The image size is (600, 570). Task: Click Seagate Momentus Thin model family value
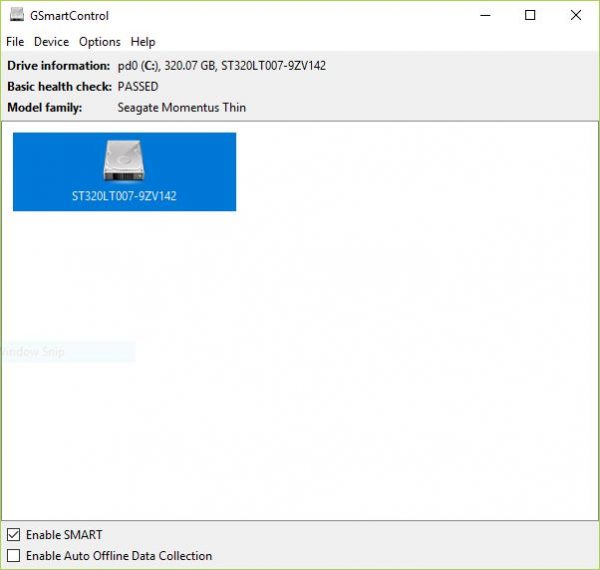coord(181,107)
